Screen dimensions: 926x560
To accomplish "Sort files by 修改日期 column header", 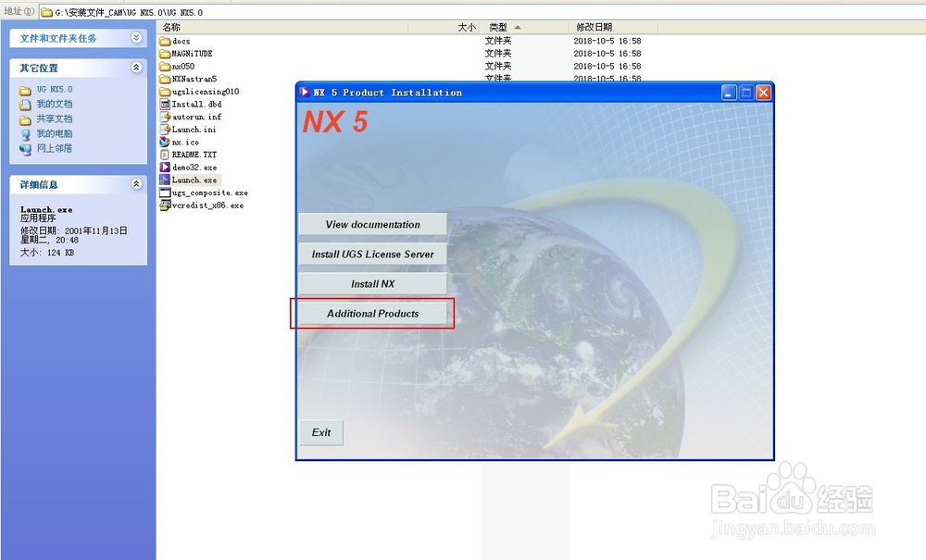I will click(613, 27).
